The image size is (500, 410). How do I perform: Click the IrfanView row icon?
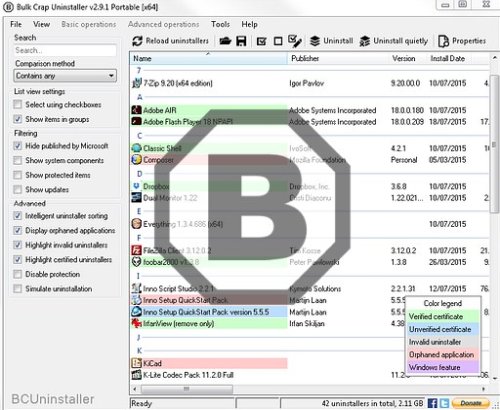[136, 323]
